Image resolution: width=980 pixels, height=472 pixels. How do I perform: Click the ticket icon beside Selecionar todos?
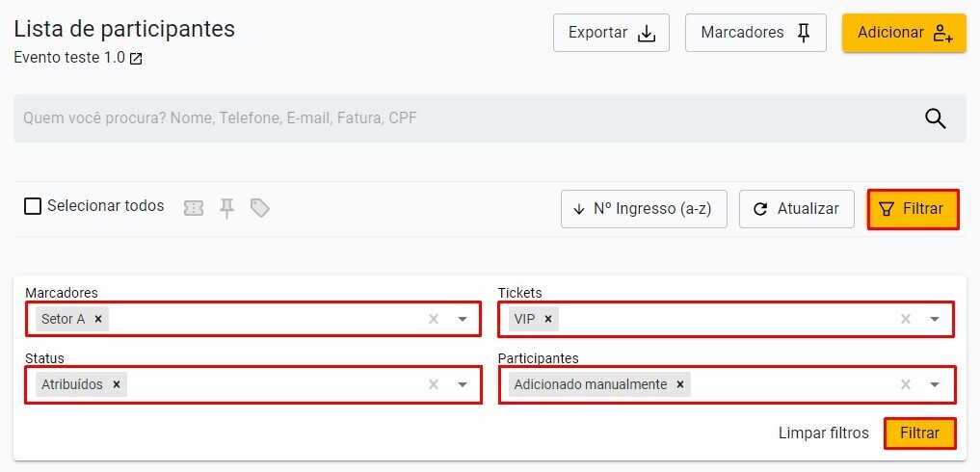click(194, 208)
